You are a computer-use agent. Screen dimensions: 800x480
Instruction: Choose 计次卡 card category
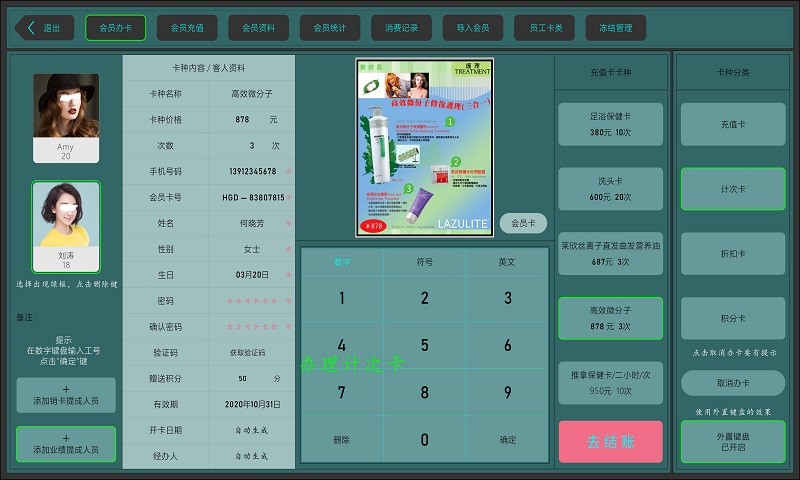(x=733, y=189)
